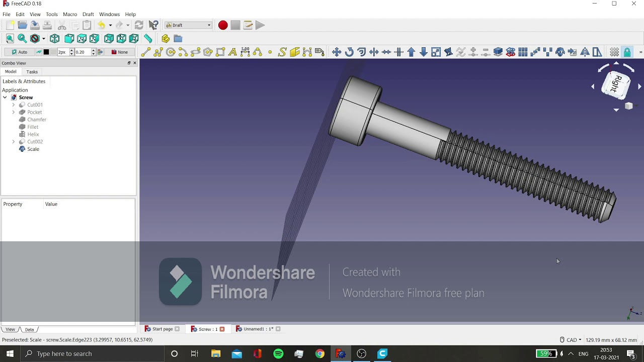The image size is (644, 362).
Task: Select the Draft Rectangle tool
Action: tap(220, 52)
